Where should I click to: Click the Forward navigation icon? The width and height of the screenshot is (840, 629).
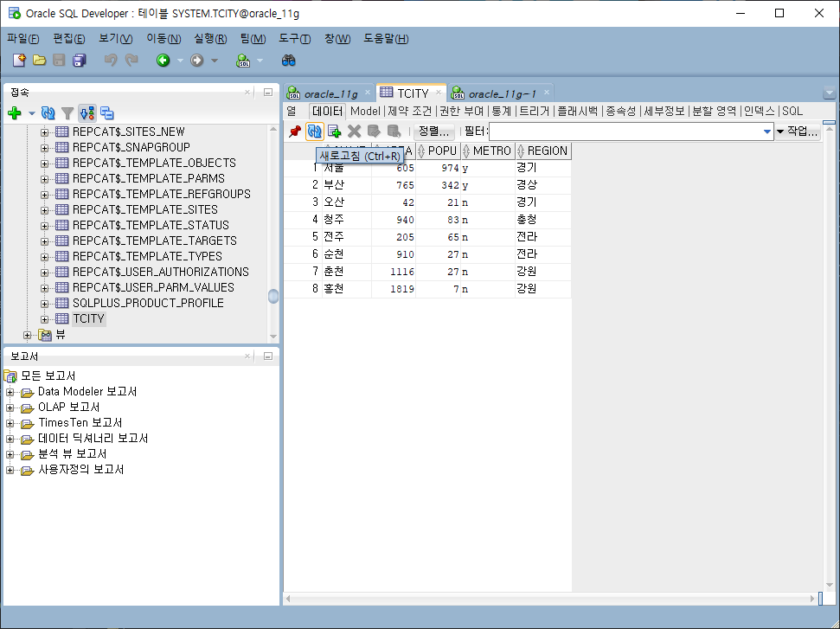coord(197,61)
